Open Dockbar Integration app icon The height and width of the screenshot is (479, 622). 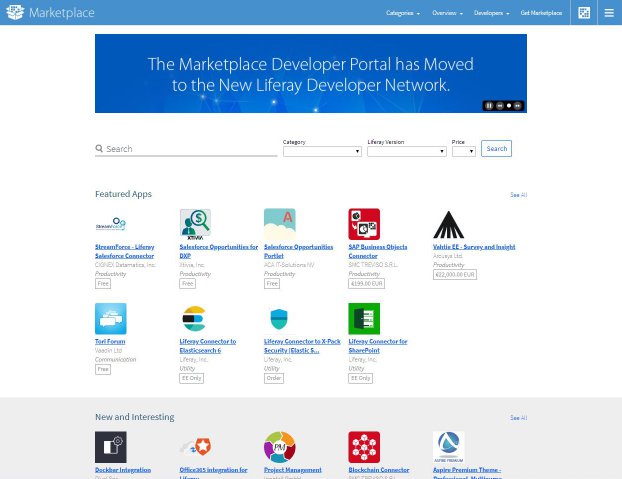point(111,447)
